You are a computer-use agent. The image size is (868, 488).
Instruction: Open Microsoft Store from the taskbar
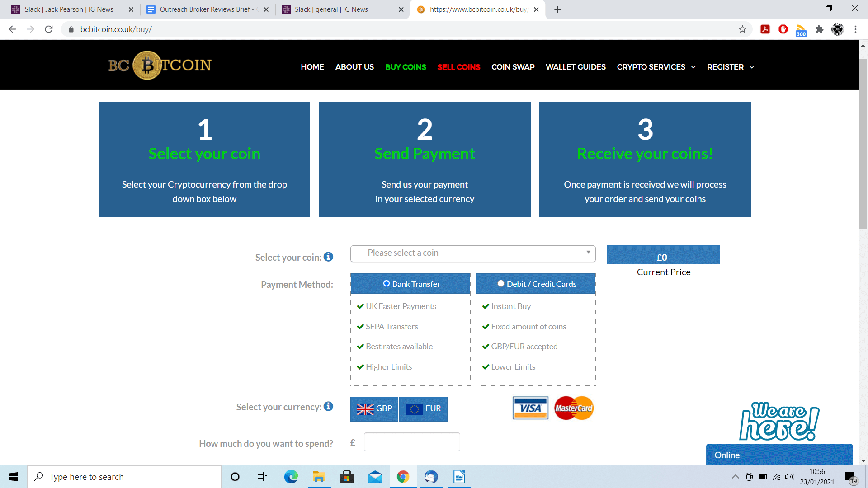click(x=347, y=477)
